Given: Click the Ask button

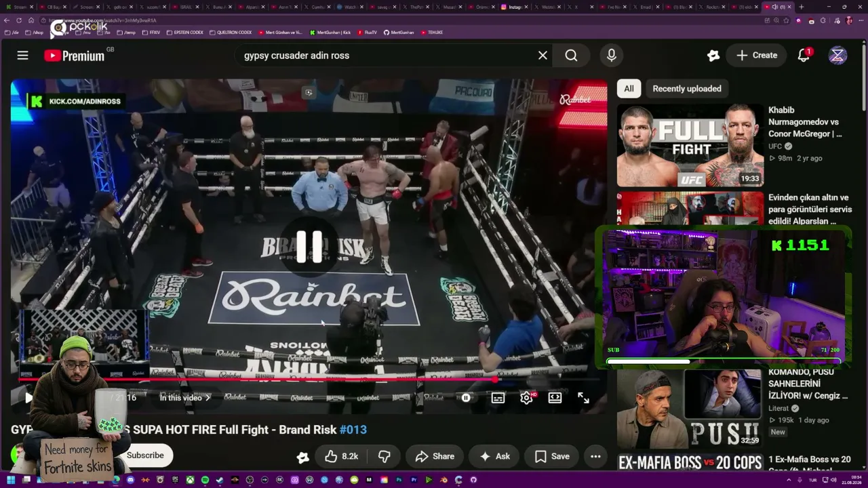Looking at the screenshot, I should click(494, 456).
